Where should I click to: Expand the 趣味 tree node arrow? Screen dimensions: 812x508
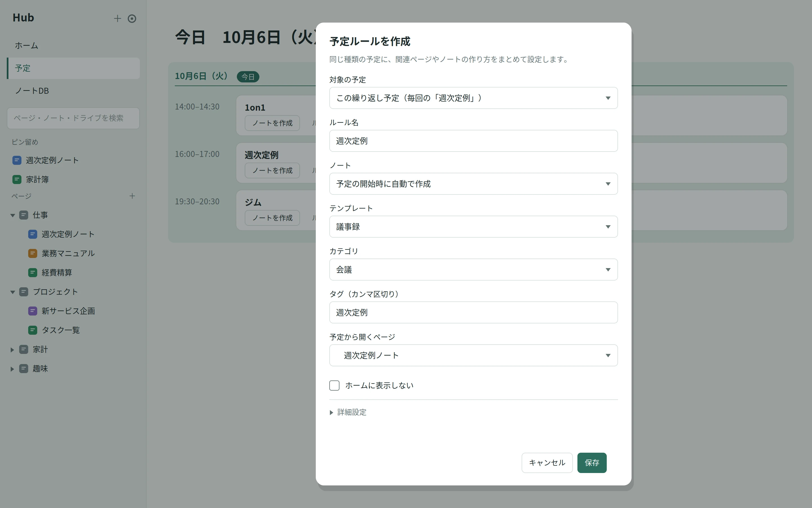point(12,369)
